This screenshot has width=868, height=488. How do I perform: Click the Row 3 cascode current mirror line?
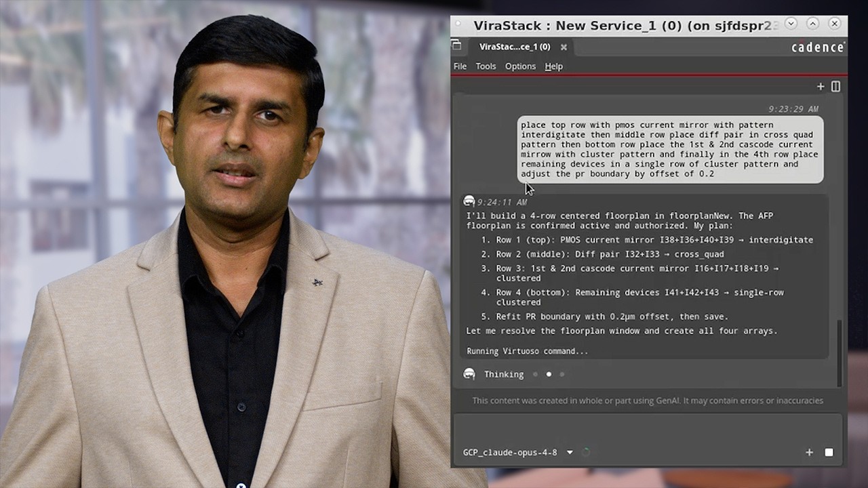630,273
